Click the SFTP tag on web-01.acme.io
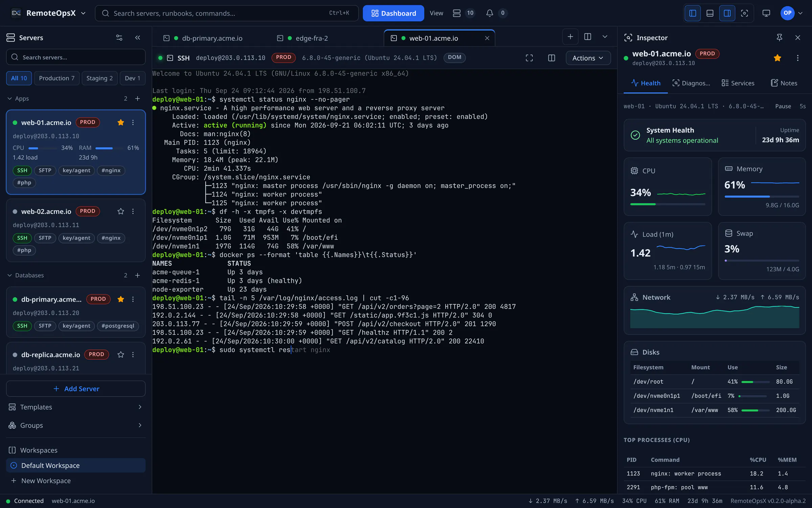The width and height of the screenshot is (812, 508). (45, 170)
